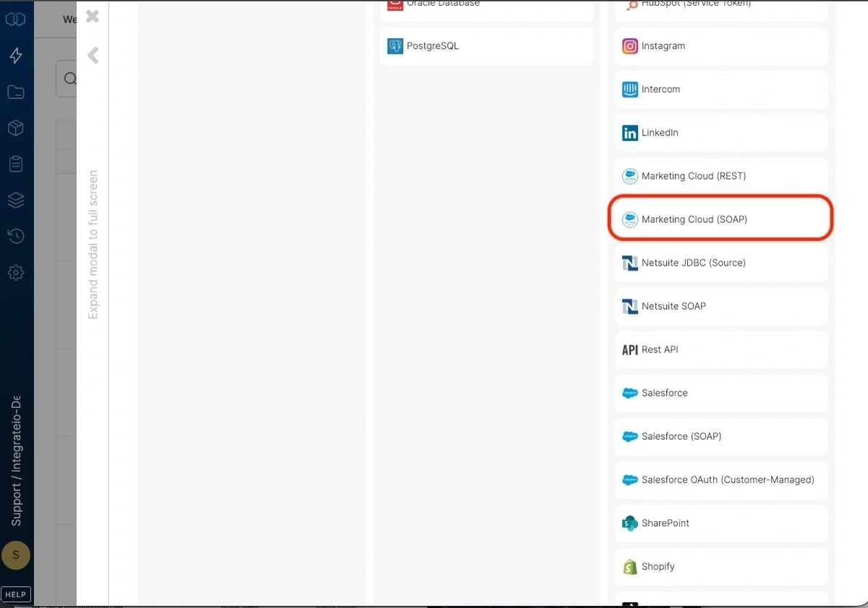The image size is (868, 608).
Task: Click the search field behind the modal
Action: (67, 79)
